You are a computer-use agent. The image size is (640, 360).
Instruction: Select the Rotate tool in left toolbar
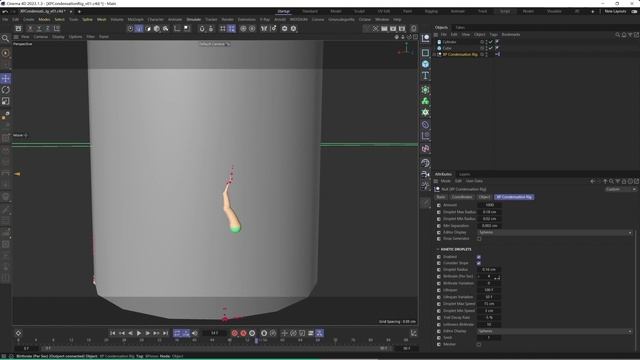6,89
